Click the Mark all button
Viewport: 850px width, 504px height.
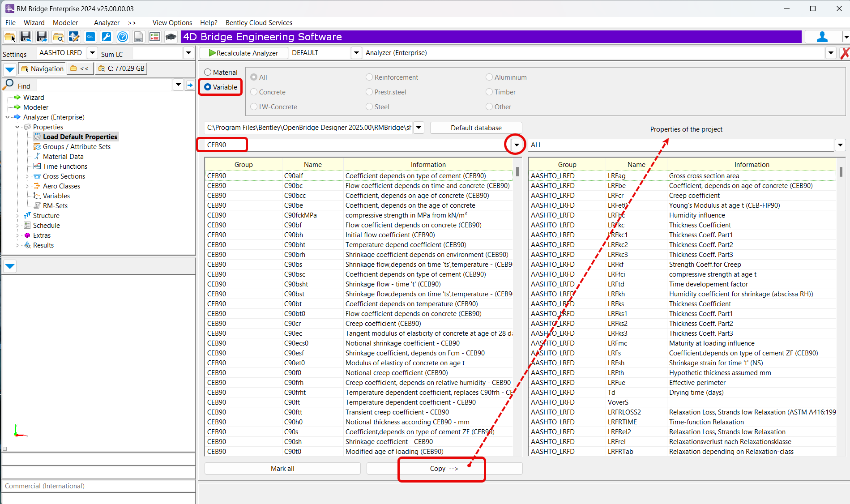pyautogui.click(x=282, y=469)
